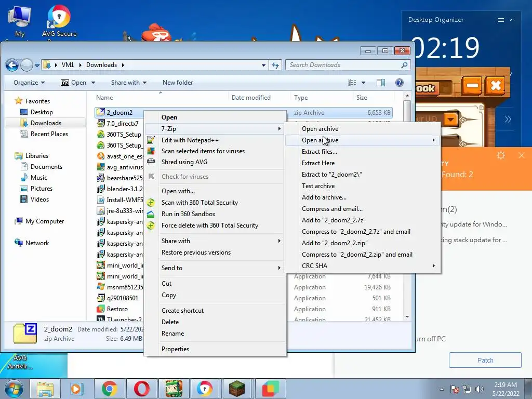This screenshot has height=399, width=532.
Task: Click the volume speaker tray icon
Action: pos(480,389)
